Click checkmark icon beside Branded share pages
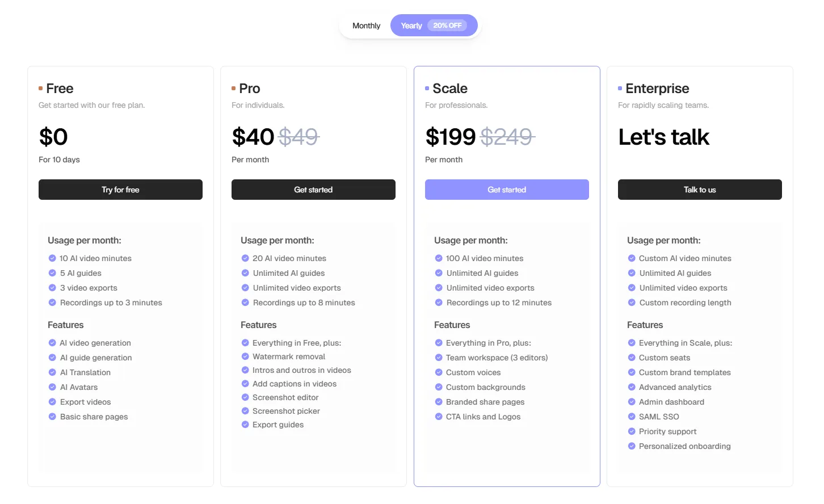 (439, 402)
